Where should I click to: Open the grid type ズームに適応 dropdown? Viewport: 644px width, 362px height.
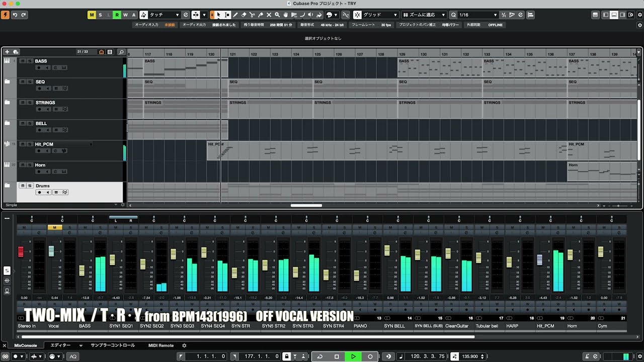point(423,15)
